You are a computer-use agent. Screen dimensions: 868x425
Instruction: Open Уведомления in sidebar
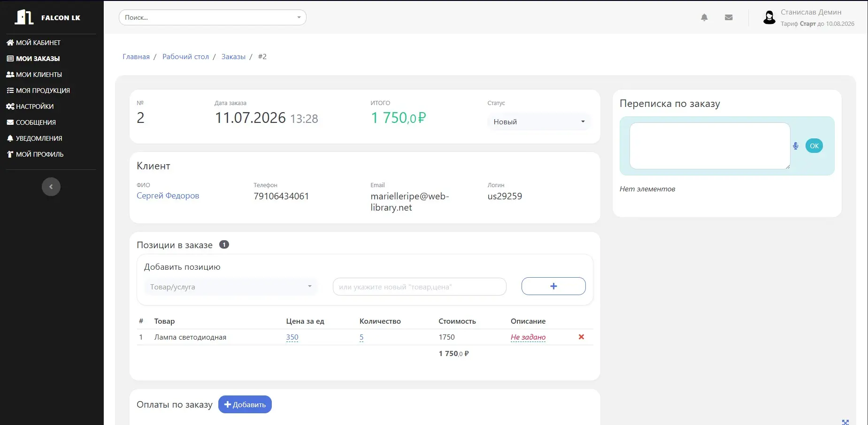tap(34, 138)
